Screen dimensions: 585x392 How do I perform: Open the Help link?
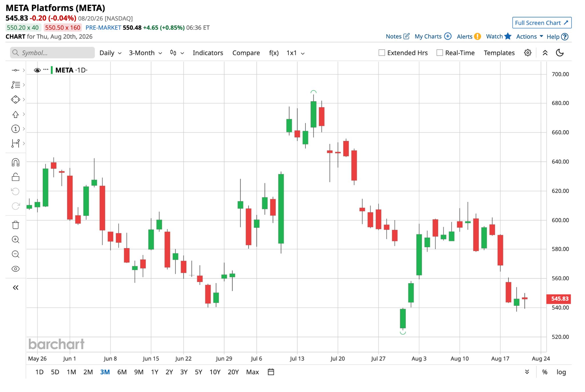tap(557, 37)
